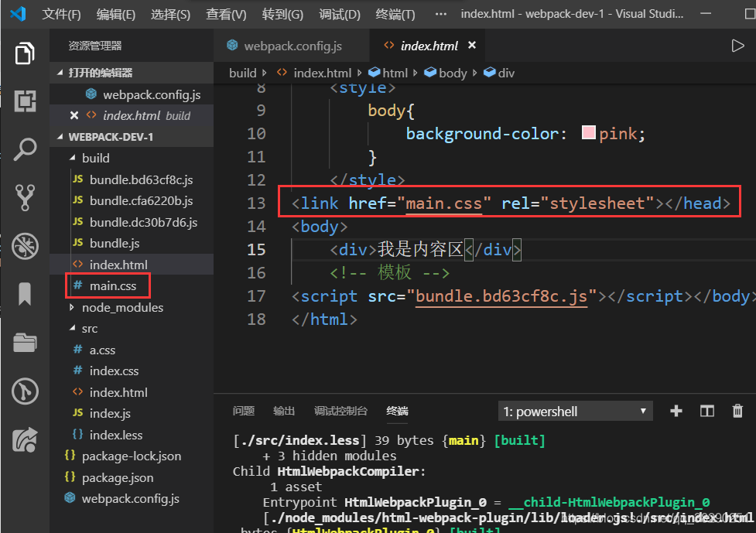Screen dimensions: 756x533
Task: Add a new terminal with plus icon
Action: [x=676, y=411]
